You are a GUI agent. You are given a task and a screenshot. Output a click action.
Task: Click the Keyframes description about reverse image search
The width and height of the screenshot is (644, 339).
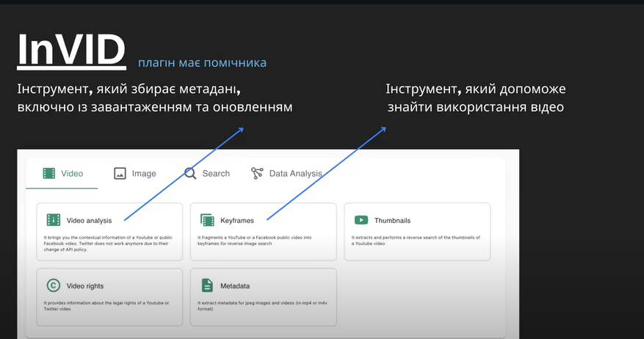click(255, 241)
